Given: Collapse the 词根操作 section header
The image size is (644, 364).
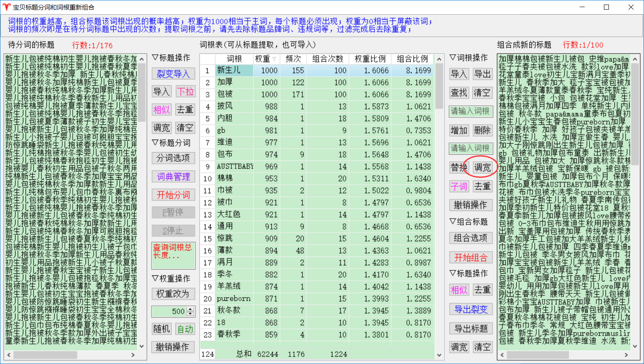Looking at the screenshot, I should click(468, 58).
